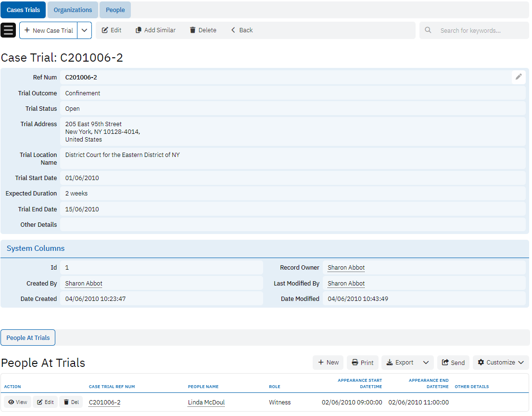Switch to the People tab
Image resolution: width=532 pixels, height=416 pixels.
(115, 10)
